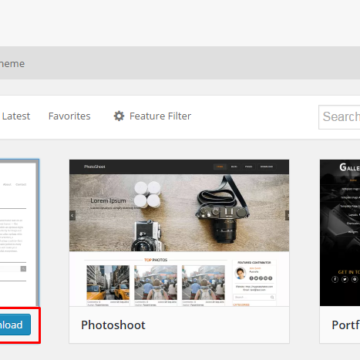The image size is (360, 360).
Task: Click the theme search field
Action: pyautogui.click(x=339, y=117)
